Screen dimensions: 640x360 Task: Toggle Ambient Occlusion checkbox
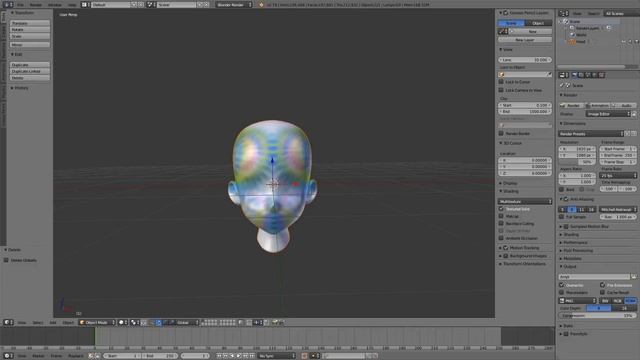(x=501, y=238)
